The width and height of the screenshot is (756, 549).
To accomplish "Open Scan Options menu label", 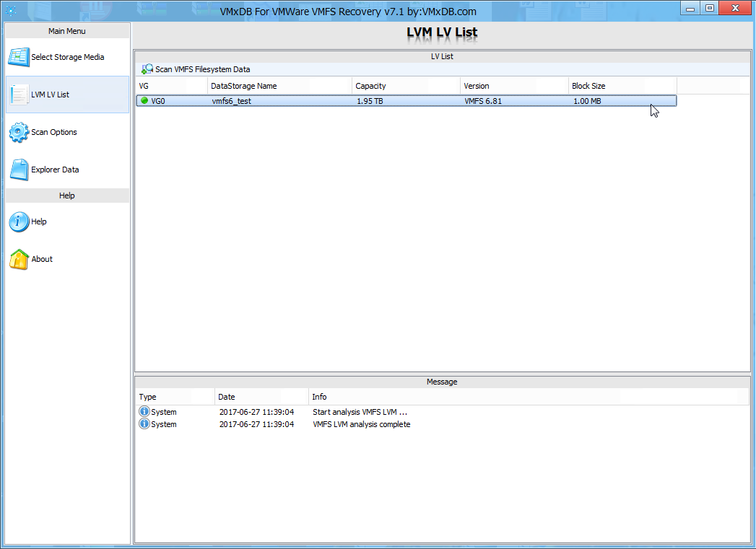I will click(54, 132).
